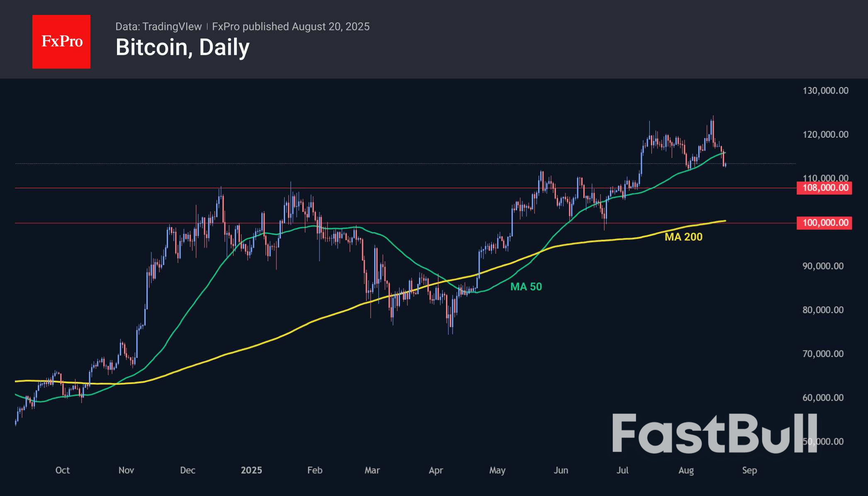
Task: Open the Data: TradingView source link
Action: [x=159, y=27]
